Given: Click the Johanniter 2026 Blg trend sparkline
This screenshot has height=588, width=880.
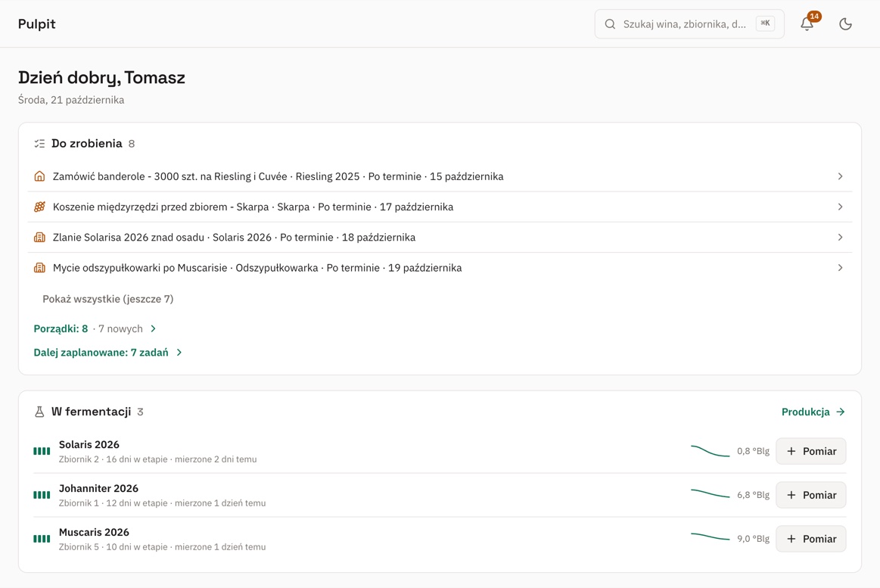Looking at the screenshot, I should pos(710,493).
